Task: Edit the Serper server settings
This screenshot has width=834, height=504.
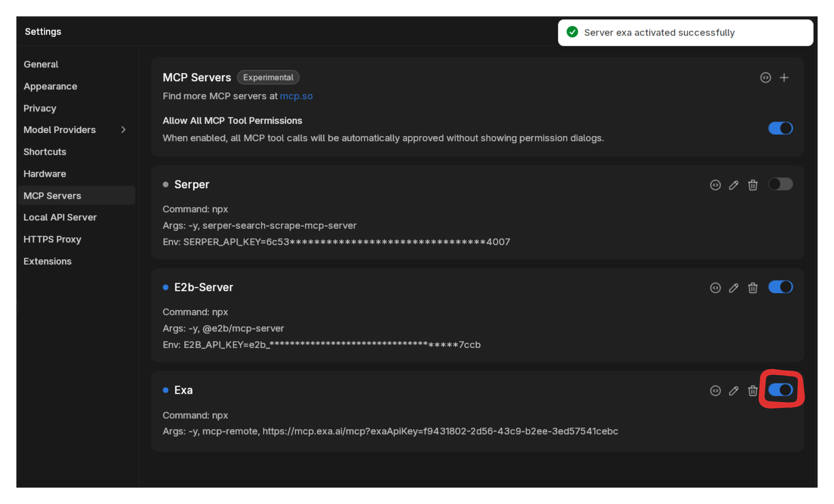Action: tap(734, 185)
